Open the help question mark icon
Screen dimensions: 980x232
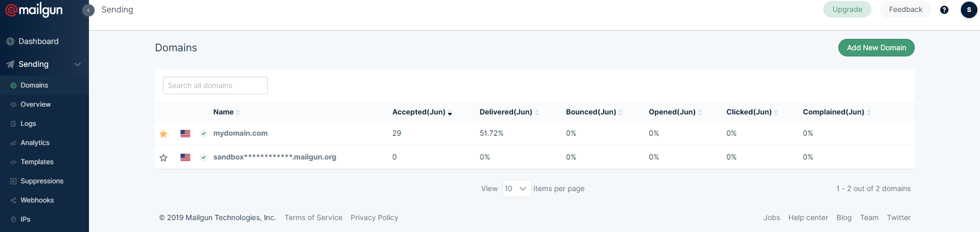(x=944, y=10)
